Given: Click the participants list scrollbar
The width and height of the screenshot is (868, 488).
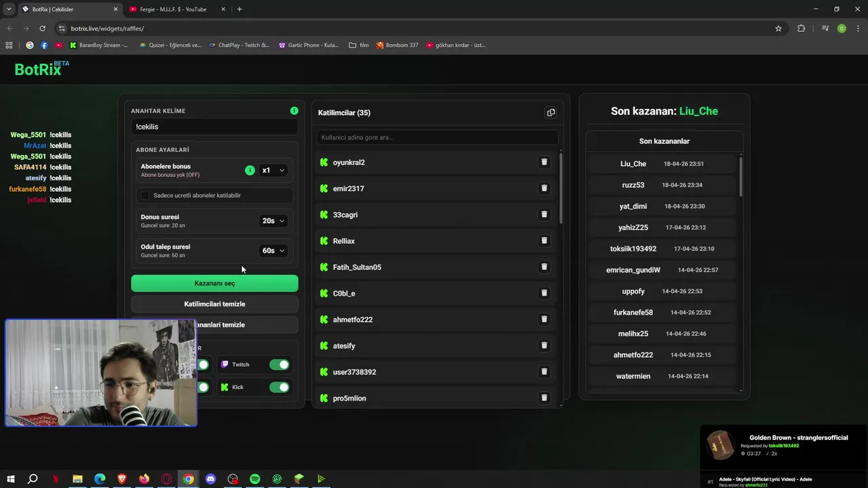Looking at the screenshot, I should (561, 187).
